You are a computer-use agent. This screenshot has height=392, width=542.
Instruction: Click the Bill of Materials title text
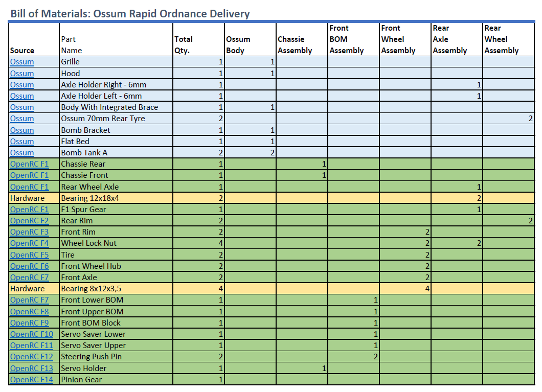(130, 14)
